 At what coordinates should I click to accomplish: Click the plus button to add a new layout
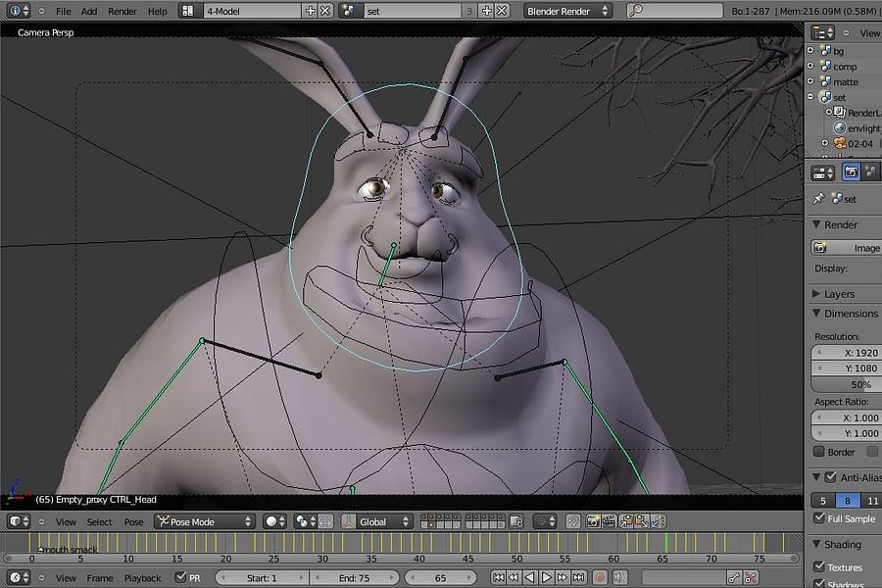click(x=310, y=11)
